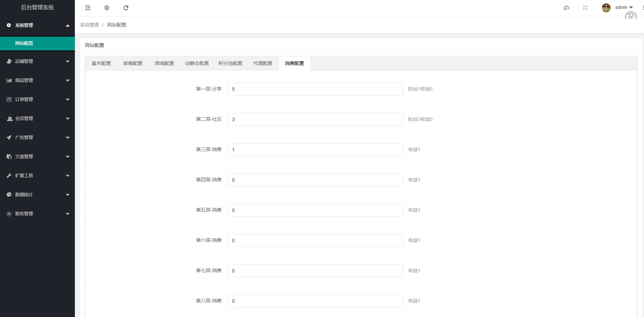Toggle fullscreen mode from the header
This screenshot has width=644, height=317.
tap(585, 7)
